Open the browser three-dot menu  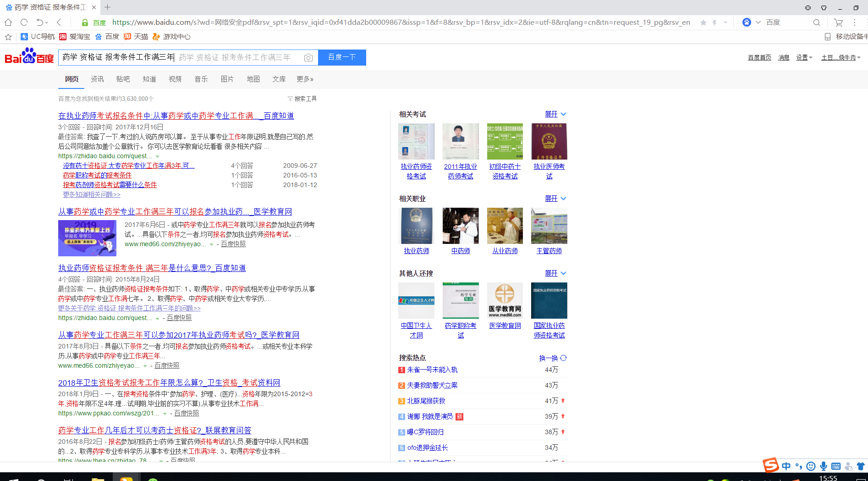click(855, 22)
